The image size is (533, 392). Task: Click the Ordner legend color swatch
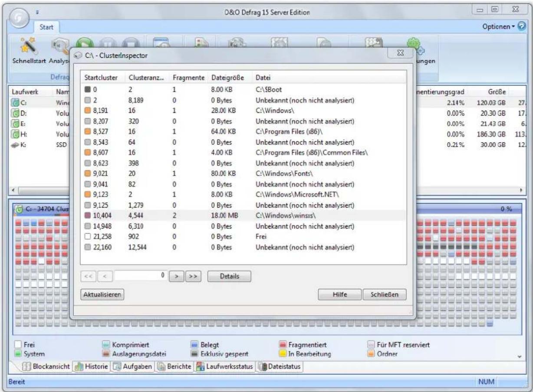[x=371, y=354]
